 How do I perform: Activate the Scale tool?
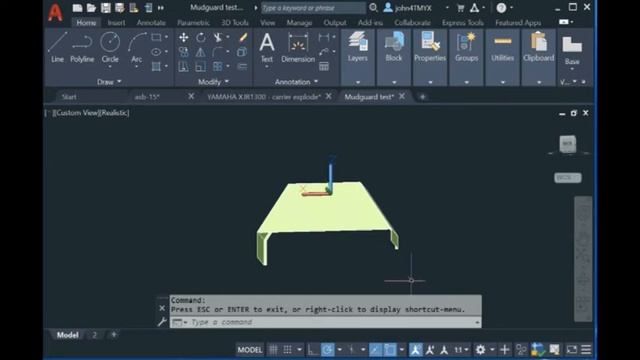(x=200, y=66)
